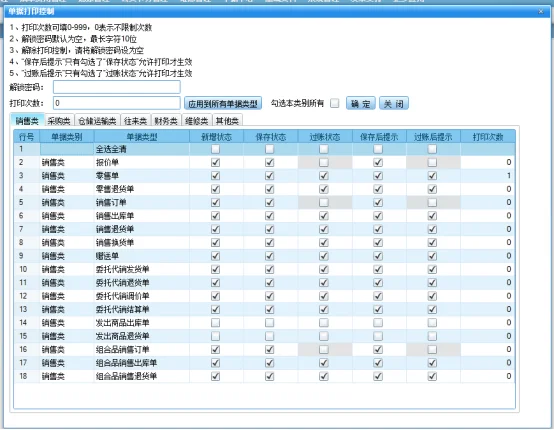The image size is (554, 430).
Task: Switch to the 财务类 tab
Action: 166,121
